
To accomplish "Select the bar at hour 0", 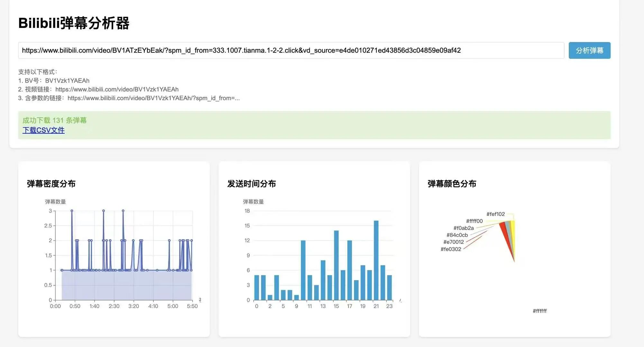I will (257, 287).
